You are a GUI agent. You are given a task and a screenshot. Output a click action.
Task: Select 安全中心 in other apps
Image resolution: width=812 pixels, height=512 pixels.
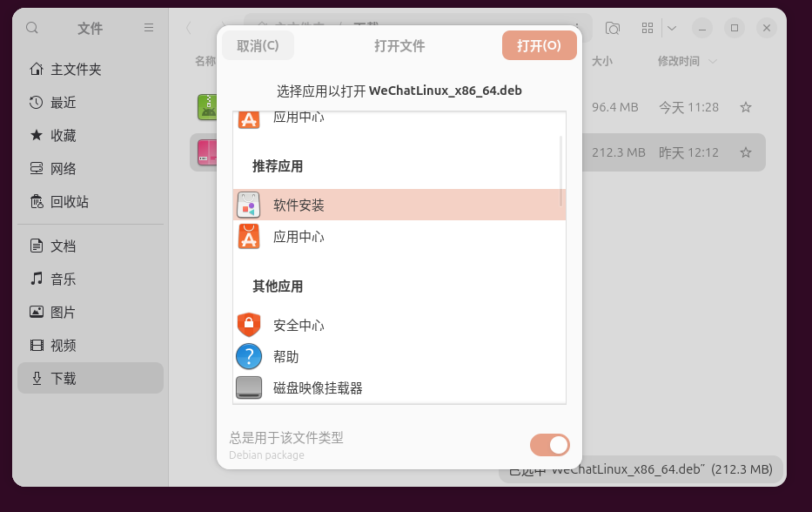coord(399,325)
